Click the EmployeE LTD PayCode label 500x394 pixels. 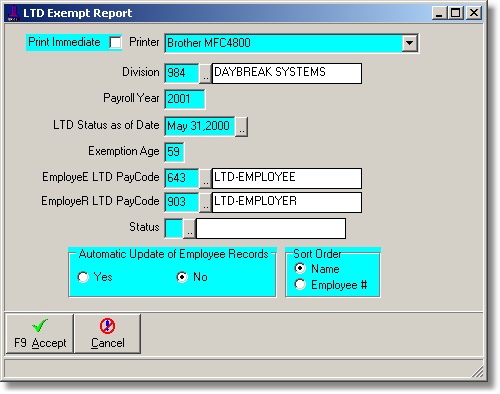point(101,177)
